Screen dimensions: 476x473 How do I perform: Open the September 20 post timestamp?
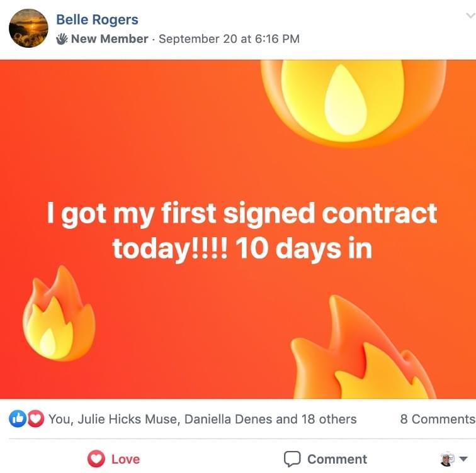(x=229, y=39)
